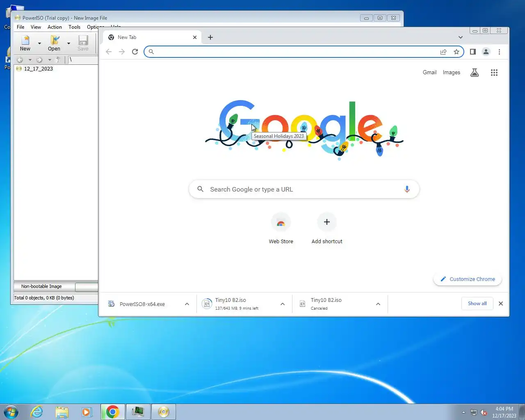Screen dimensions: 525x420
Task: Click the Search Google or type a URL box
Action: coord(304,189)
